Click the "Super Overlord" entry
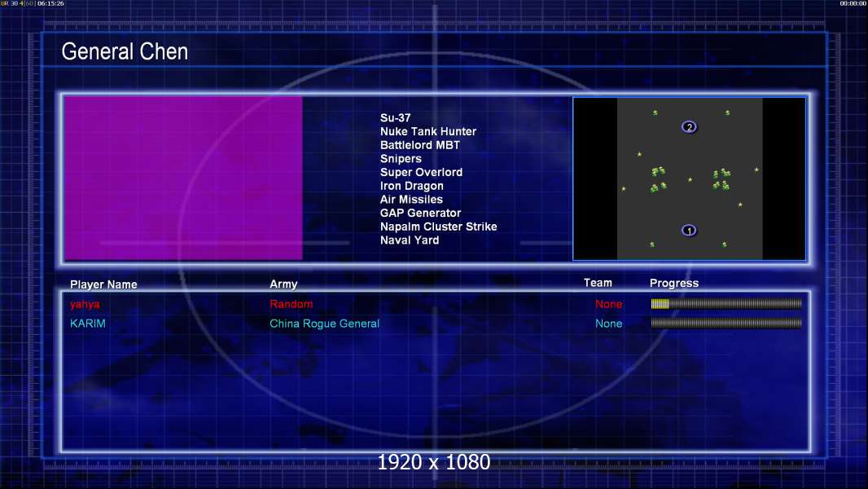Screen dimensions: 868x489 [x=421, y=172]
